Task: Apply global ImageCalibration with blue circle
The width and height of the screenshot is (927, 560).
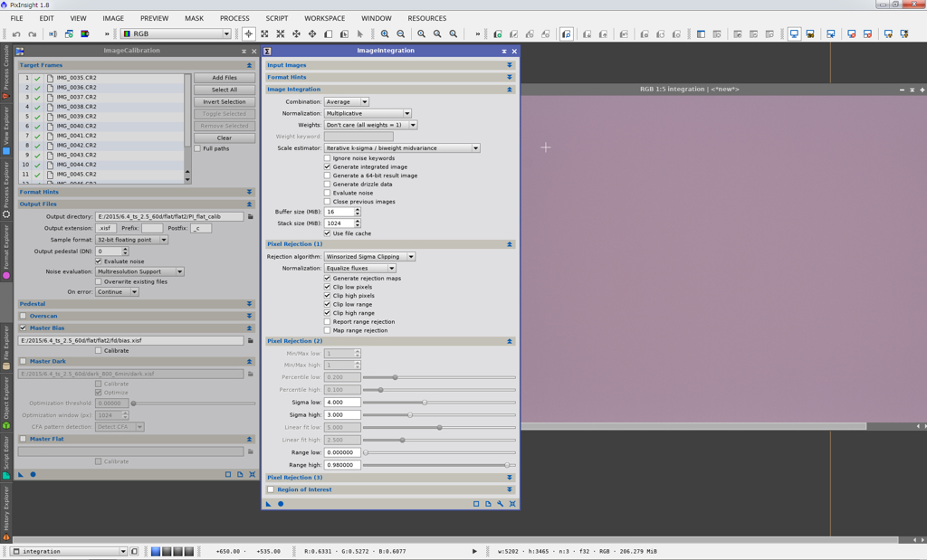Action: point(33,474)
